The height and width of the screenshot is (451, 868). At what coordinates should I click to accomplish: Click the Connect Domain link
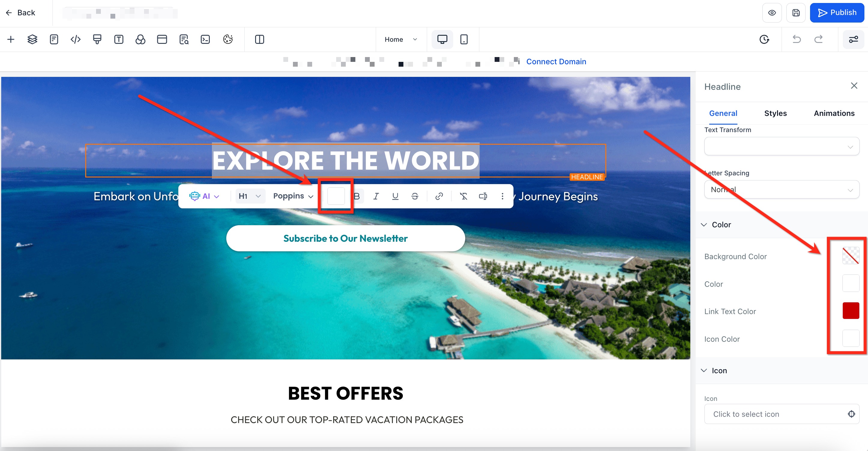click(x=556, y=62)
